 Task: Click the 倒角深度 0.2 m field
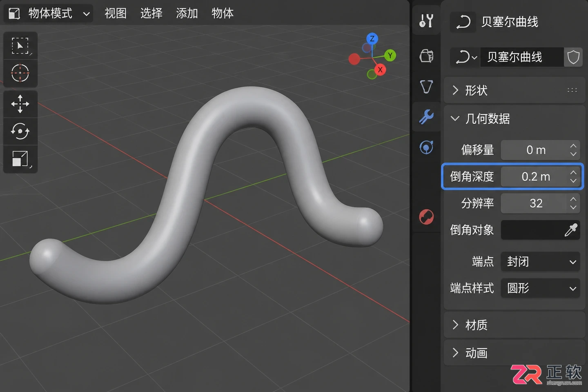[x=540, y=177]
